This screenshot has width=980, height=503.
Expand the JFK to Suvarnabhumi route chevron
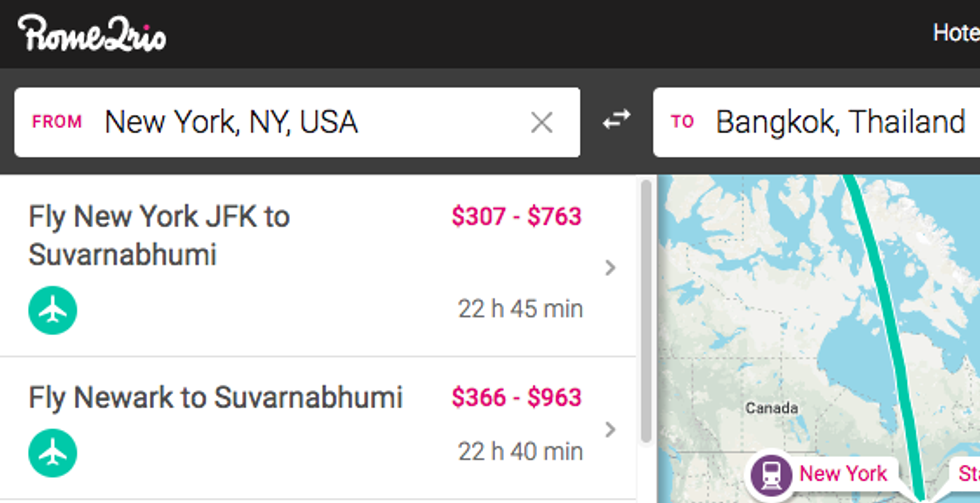click(x=610, y=267)
